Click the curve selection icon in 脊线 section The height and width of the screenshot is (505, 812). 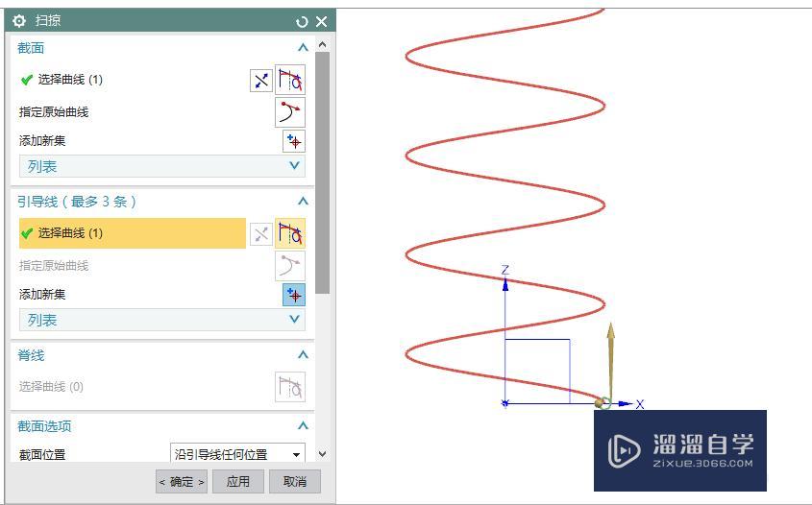(x=290, y=387)
